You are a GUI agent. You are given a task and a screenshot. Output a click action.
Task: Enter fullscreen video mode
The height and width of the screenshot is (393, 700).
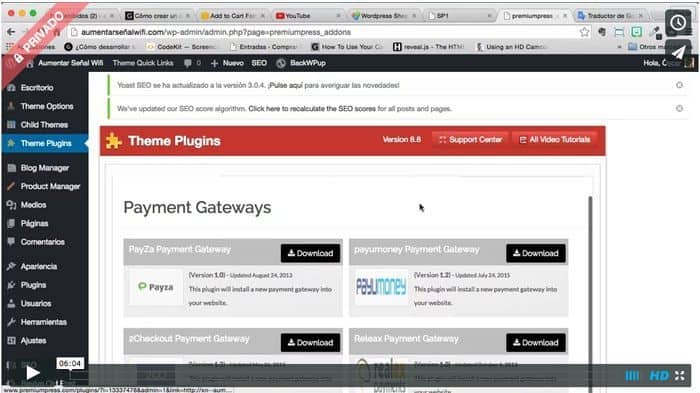coord(679,376)
